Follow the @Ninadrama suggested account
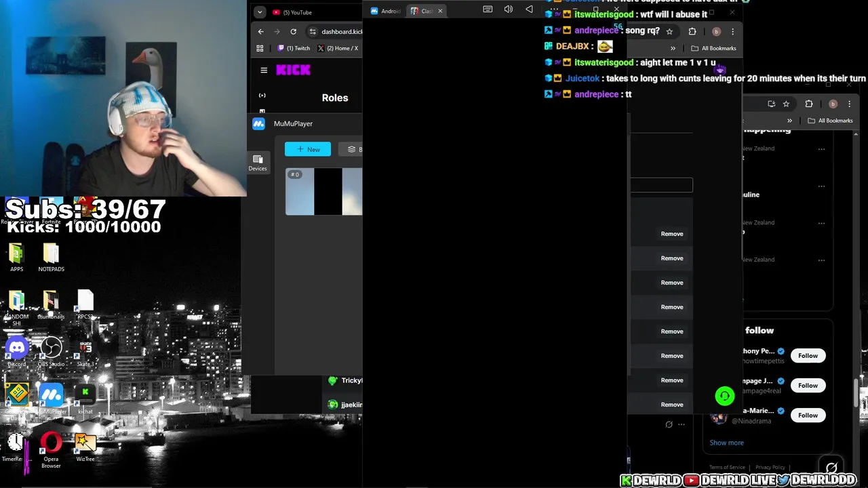 pos(808,415)
